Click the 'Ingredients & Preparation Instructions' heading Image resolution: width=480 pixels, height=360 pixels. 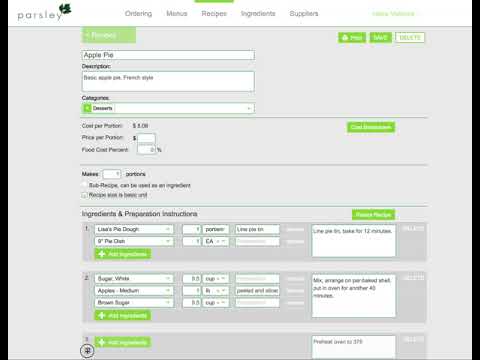(140, 214)
